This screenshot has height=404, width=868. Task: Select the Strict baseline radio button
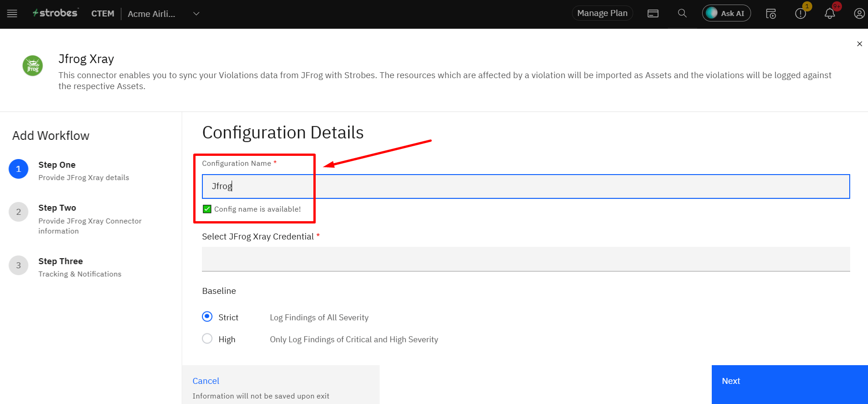pyautogui.click(x=207, y=317)
